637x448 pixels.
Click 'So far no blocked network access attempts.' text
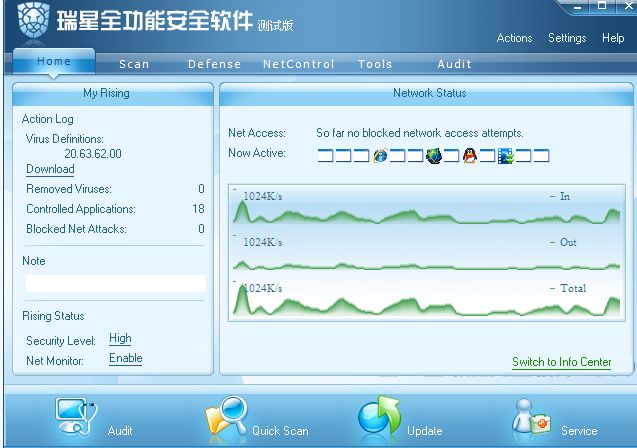pyautogui.click(x=420, y=133)
